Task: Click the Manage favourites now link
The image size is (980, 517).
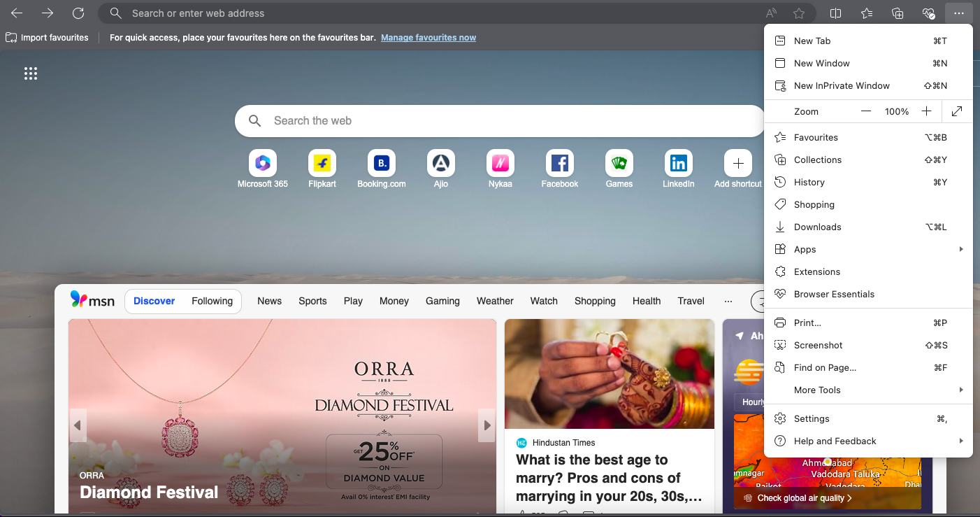Action: [x=428, y=38]
